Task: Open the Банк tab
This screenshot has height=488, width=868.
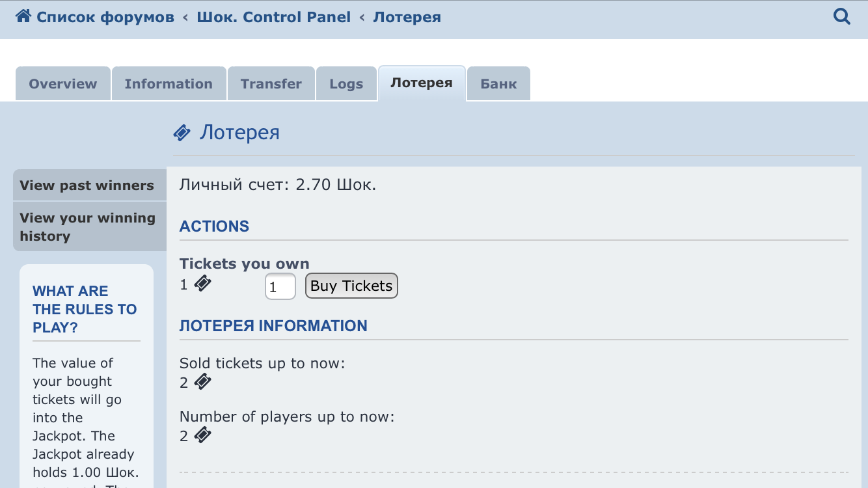Action: coord(498,84)
